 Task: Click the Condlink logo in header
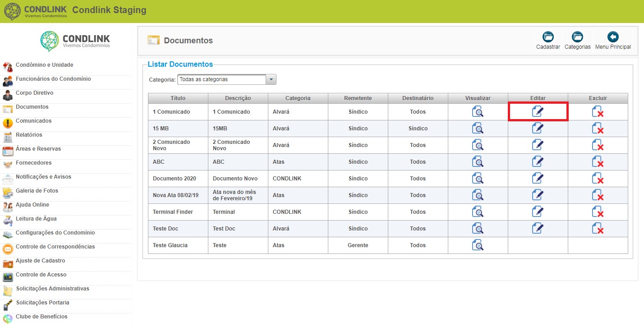click(x=35, y=11)
